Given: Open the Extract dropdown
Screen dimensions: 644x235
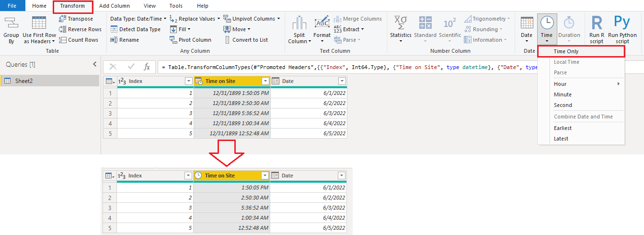Looking at the screenshot, I should coord(348,29).
